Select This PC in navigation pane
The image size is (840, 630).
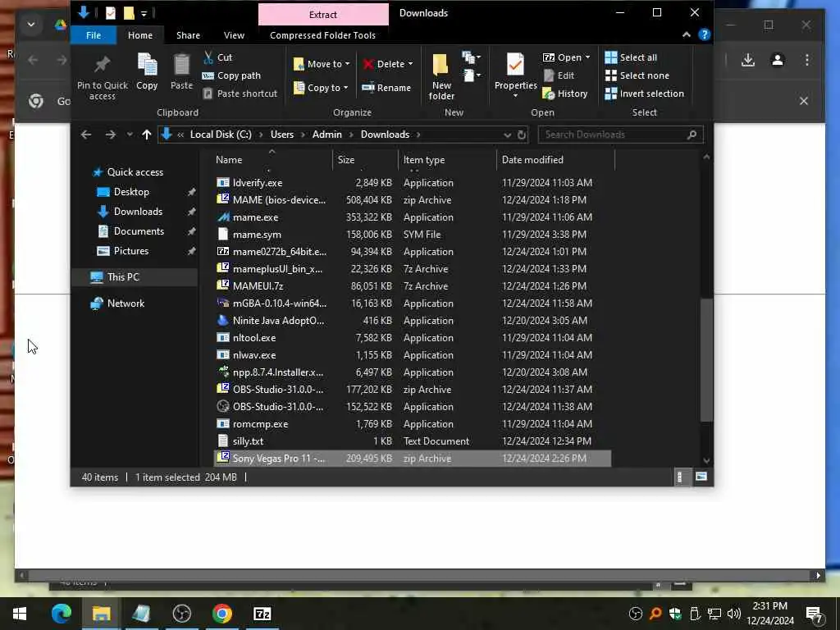(x=123, y=277)
